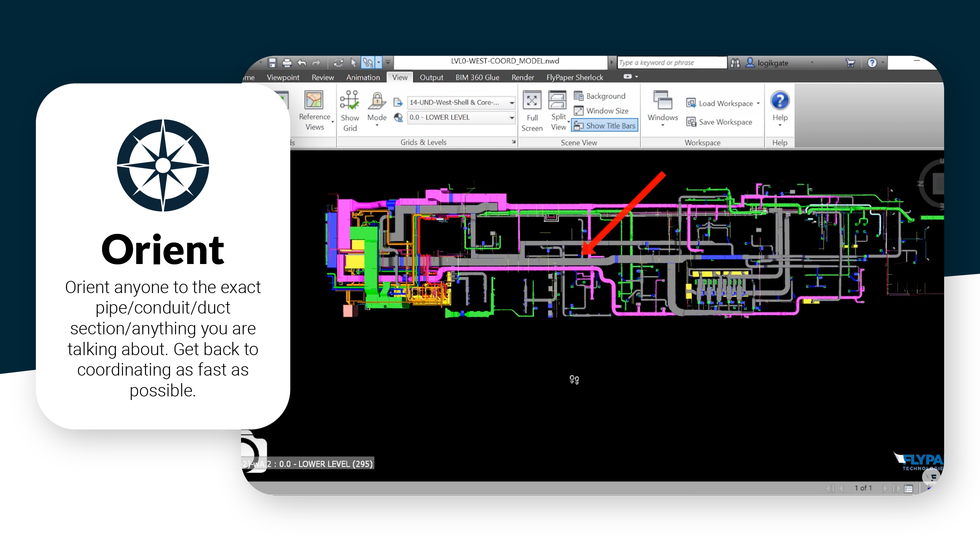Screen dimensions: 980x551
Task: Click the Print icon in quick access toolbar
Action: 287,62
